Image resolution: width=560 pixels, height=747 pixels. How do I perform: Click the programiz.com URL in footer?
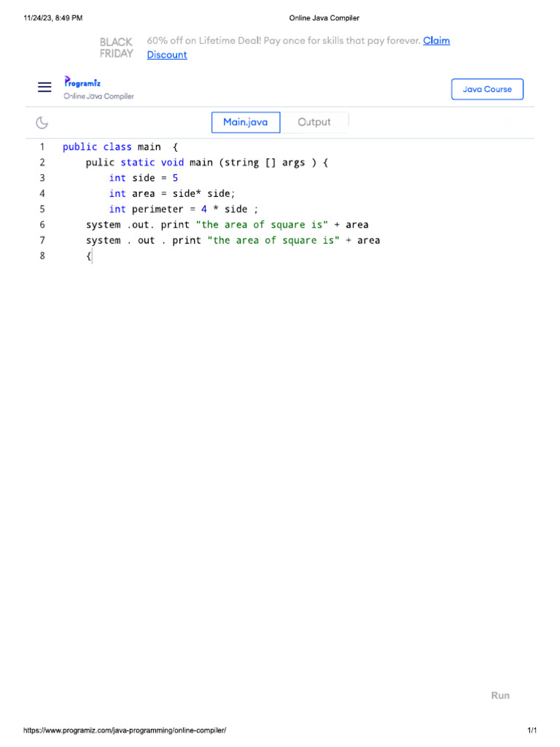tap(125, 730)
